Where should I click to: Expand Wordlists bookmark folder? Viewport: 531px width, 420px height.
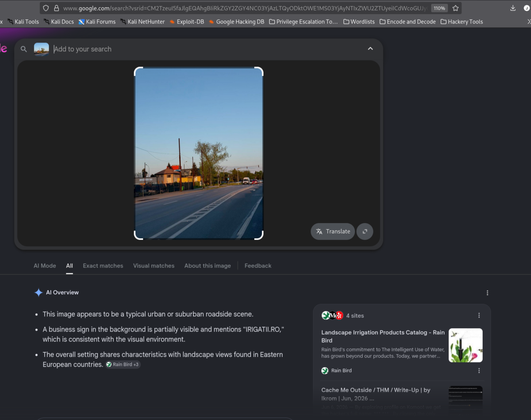(x=359, y=22)
